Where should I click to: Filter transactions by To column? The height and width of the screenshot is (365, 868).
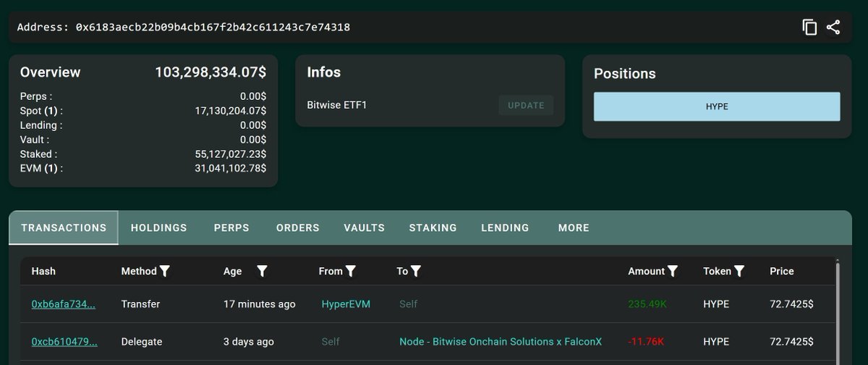pyautogui.click(x=417, y=271)
